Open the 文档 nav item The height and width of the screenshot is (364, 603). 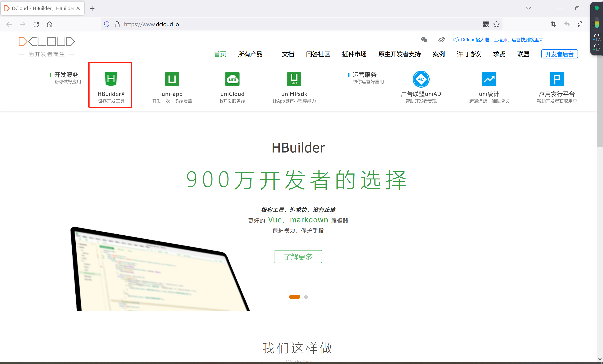coord(288,54)
